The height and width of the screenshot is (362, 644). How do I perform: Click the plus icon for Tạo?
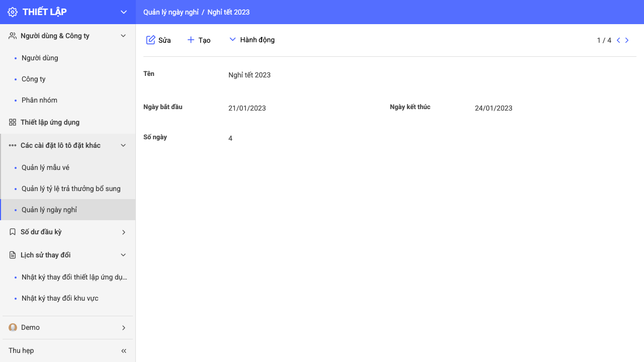pyautogui.click(x=191, y=40)
